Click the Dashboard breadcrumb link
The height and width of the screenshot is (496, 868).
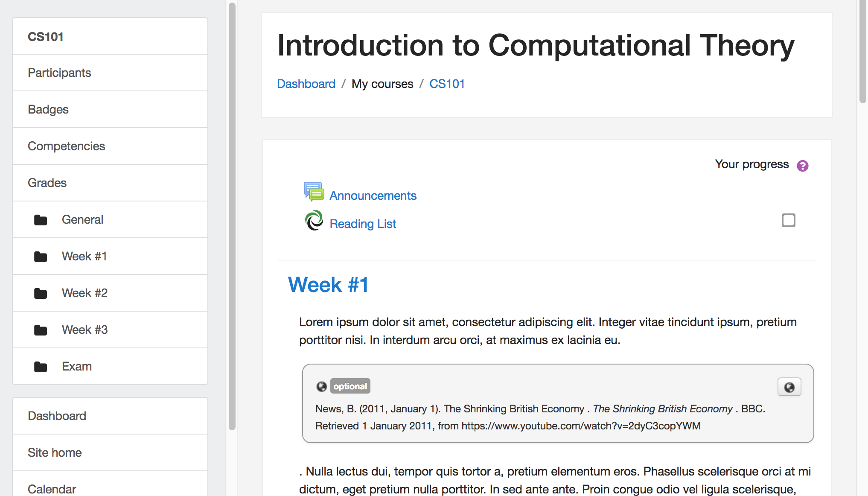306,84
